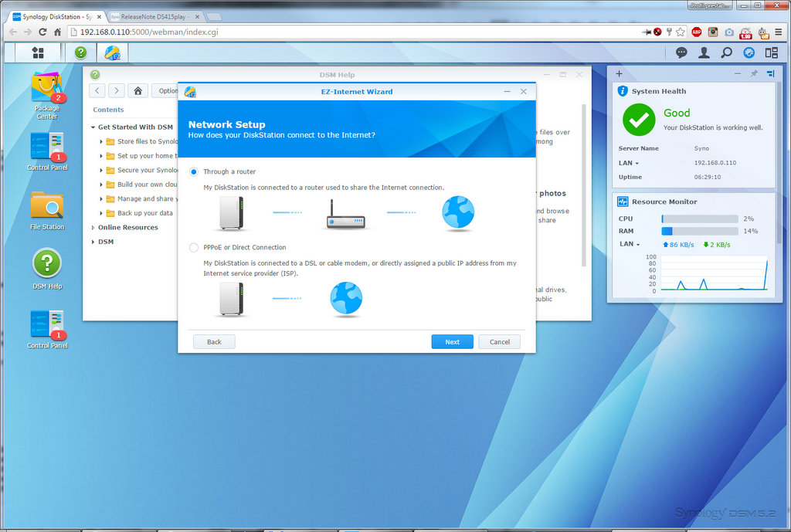Click Back in EZ-Internet Wizard
This screenshot has width=791, height=532.
214,342
